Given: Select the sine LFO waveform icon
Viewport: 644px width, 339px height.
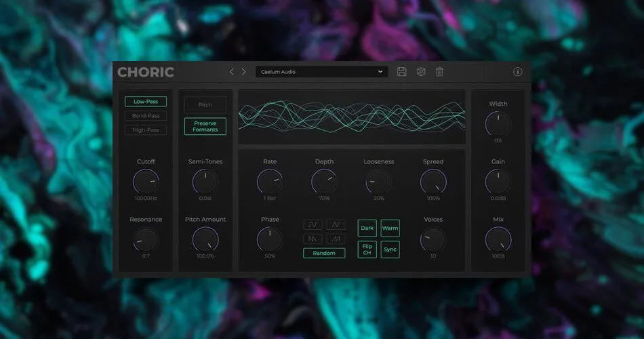Looking at the screenshot, I should 313,225.
